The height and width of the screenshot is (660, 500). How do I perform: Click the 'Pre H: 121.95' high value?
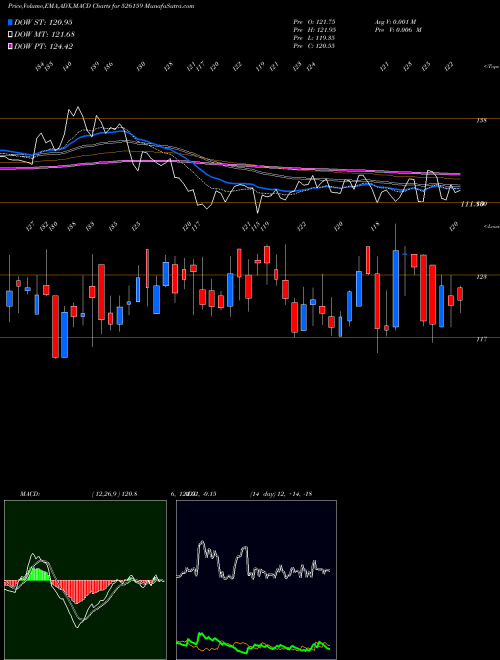click(x=314, y=30)
